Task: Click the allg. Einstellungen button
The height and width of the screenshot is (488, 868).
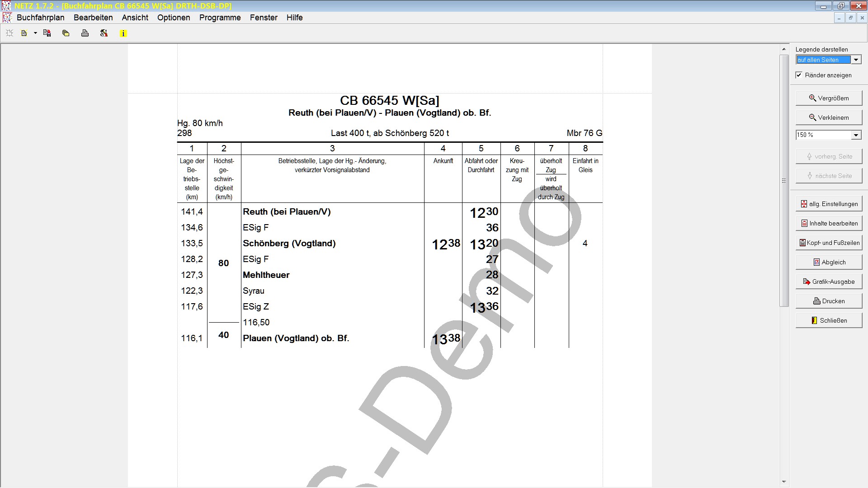Action: [x=829, y=204]
